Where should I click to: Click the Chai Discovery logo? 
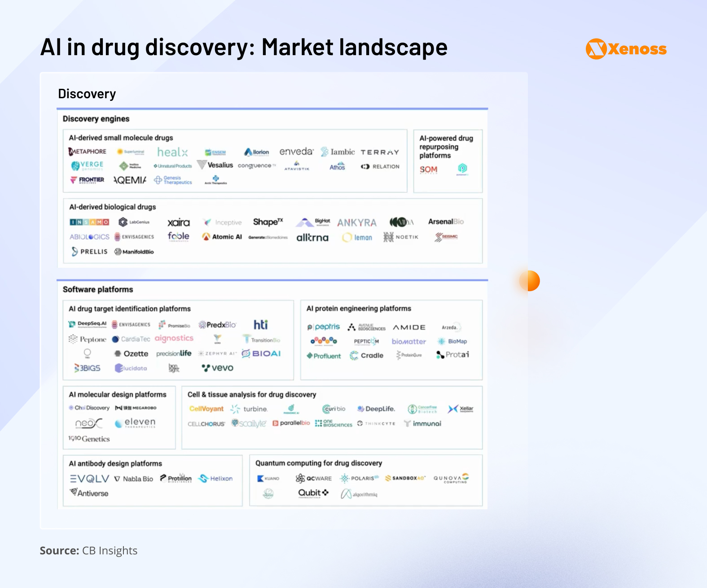(x=89, y=408)
